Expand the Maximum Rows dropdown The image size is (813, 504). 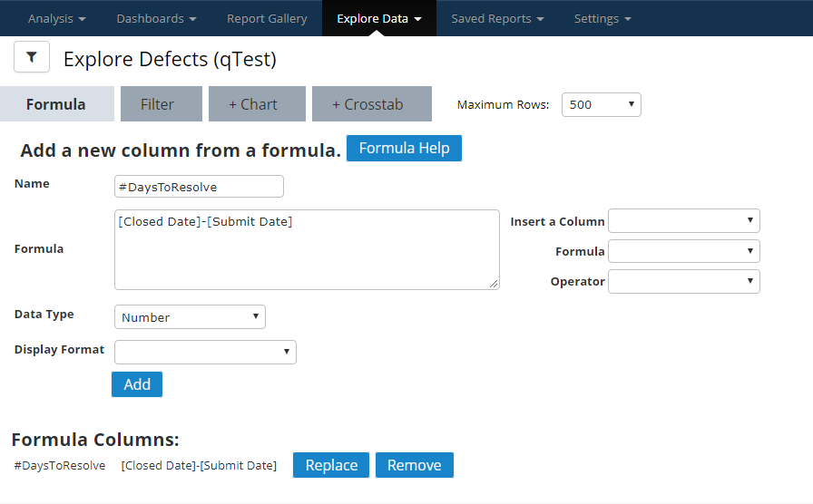601,104
